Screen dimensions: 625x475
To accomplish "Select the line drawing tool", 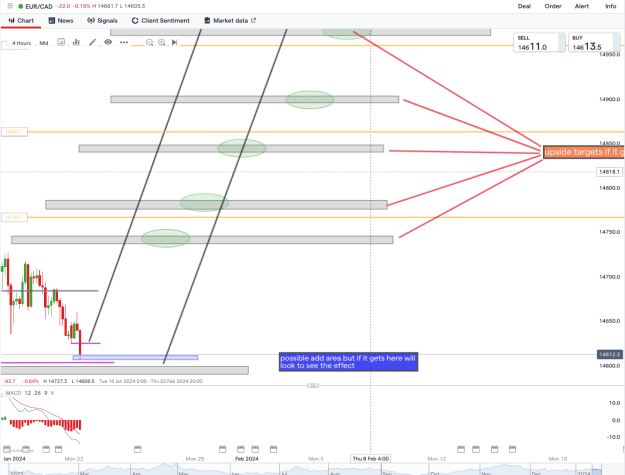I will point(92,42).
